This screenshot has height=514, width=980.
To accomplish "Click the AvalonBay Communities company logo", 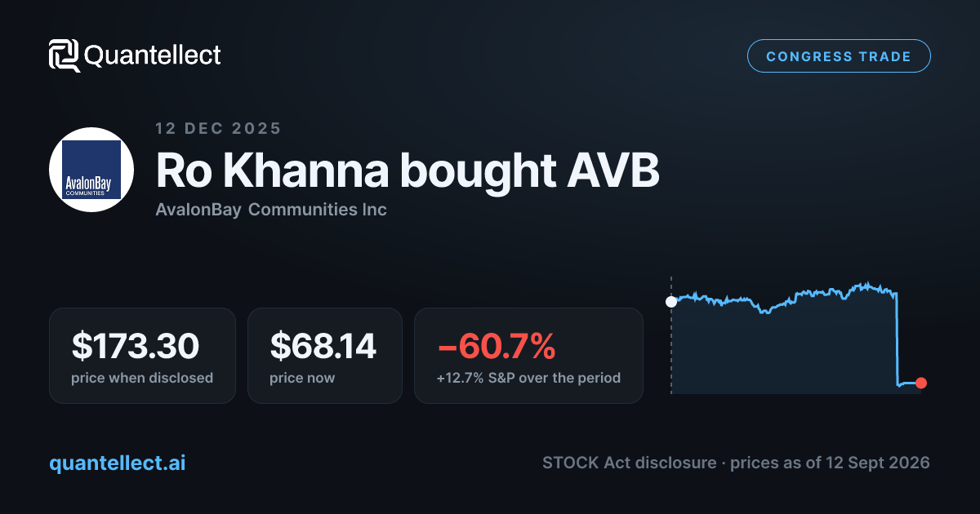I will (x=91, y=170).
